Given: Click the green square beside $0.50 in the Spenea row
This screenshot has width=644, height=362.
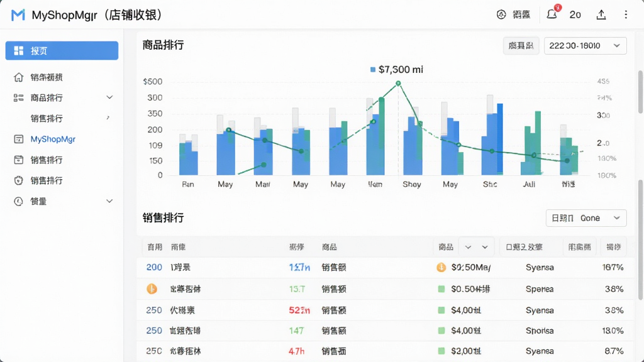Looking at the screenshot, I should pos(441,289).
